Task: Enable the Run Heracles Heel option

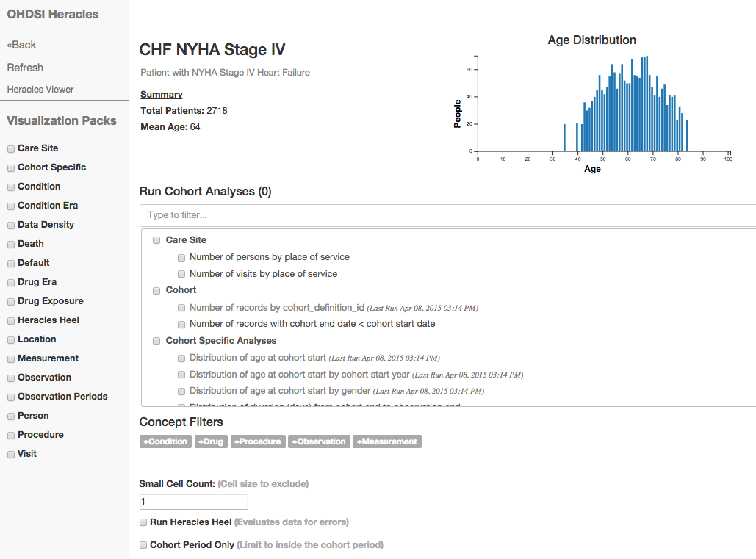Action: point(143,522)
